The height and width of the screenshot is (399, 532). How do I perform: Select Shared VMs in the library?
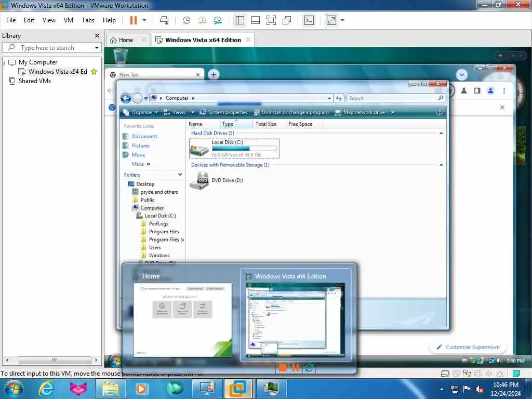pos(35,81)
